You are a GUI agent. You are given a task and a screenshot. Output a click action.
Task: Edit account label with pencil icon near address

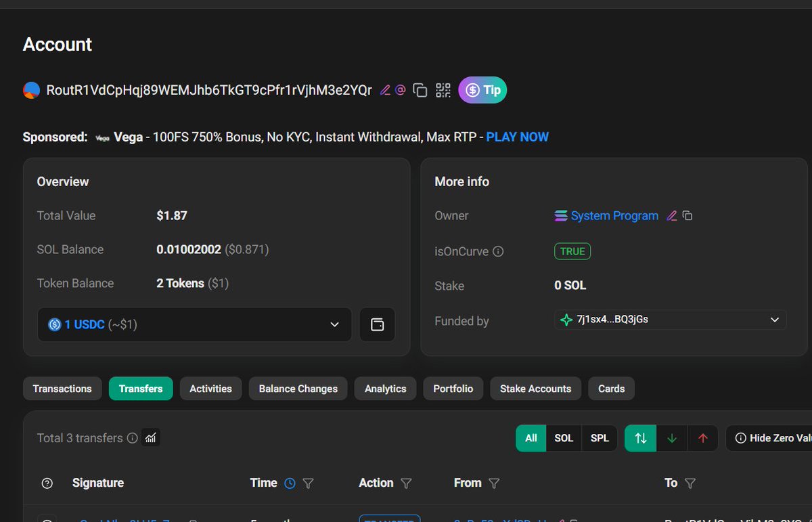coord(385,90)
